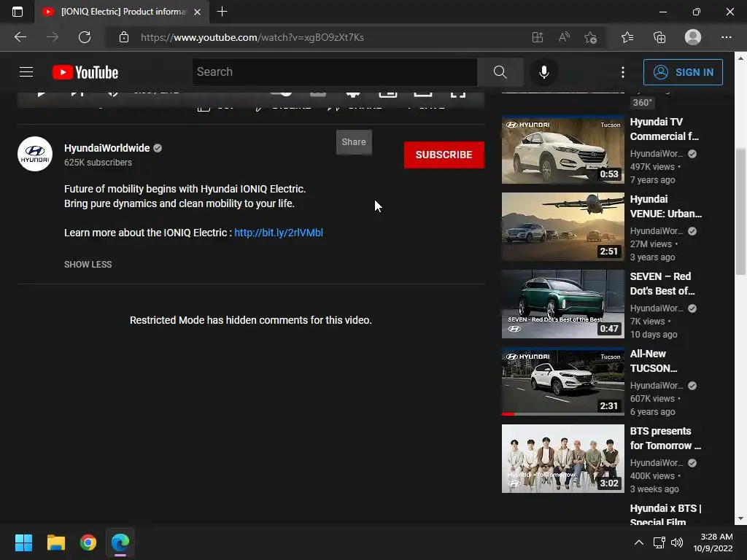Click the scrollbar down arrow
This screenshot has height=560, width=747.
[x=740, y=518]
